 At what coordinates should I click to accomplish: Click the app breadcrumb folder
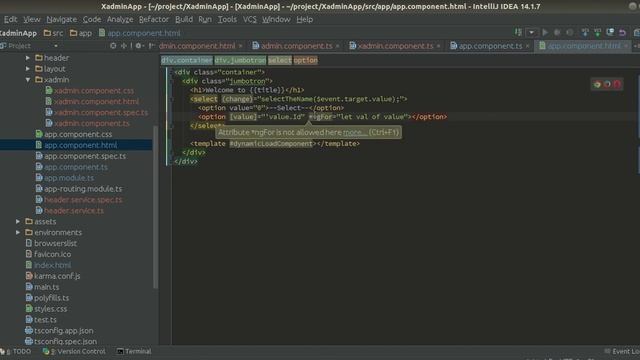(80, 33)
